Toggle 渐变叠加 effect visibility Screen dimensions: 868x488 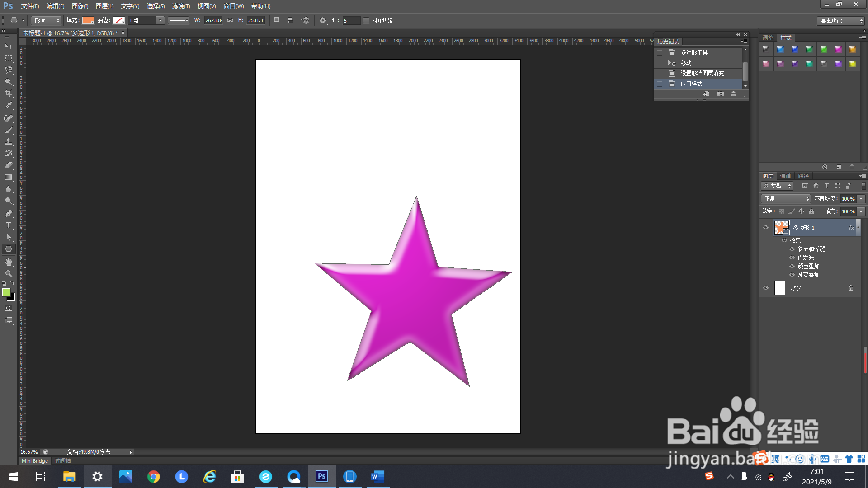click(x=792, y=275)
